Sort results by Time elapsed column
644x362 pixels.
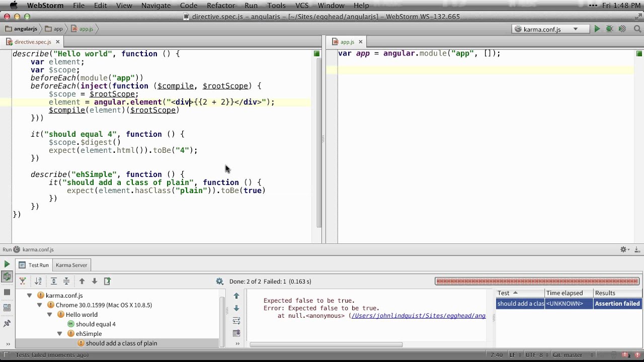(569, 293)
